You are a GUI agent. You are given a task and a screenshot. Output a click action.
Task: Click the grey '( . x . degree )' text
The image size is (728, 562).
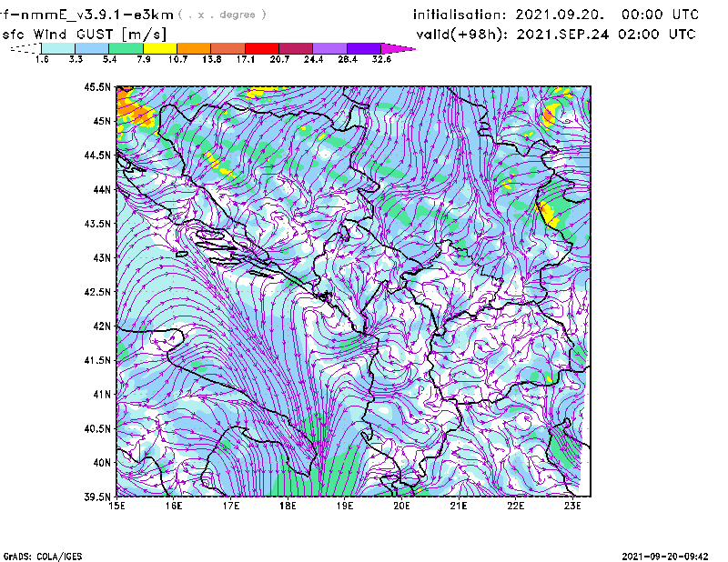[223, 15]
